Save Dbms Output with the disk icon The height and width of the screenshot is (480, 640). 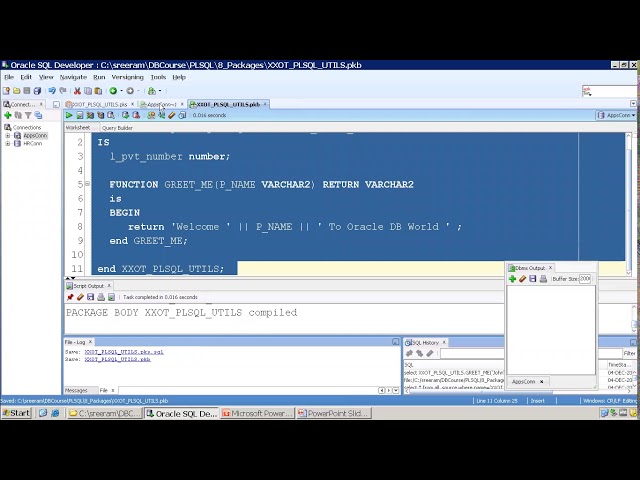[533, 279]
